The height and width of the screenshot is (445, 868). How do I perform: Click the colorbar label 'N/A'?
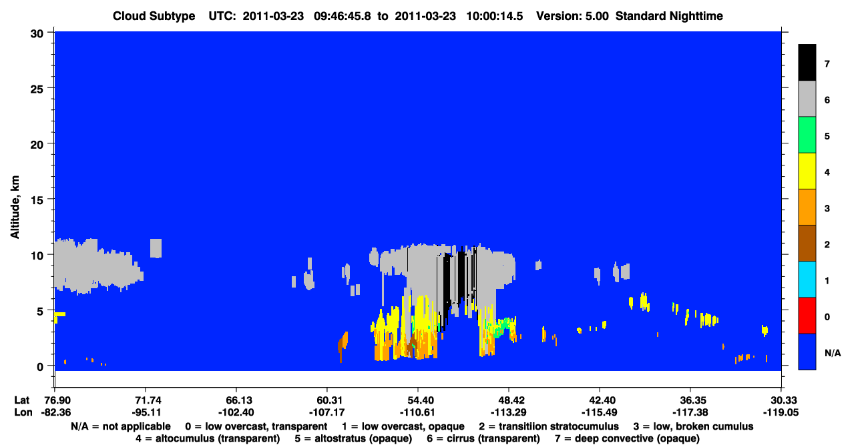click(833, 353)
